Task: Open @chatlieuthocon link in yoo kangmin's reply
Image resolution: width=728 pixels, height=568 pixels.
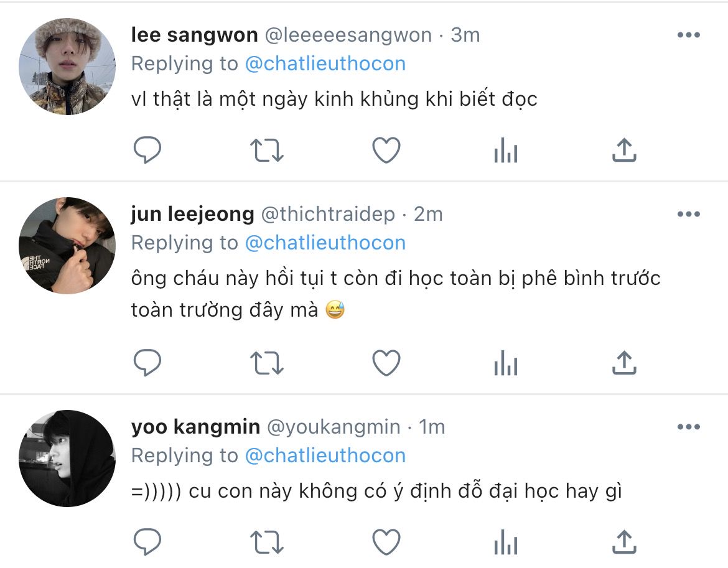Action: point(325,455)
